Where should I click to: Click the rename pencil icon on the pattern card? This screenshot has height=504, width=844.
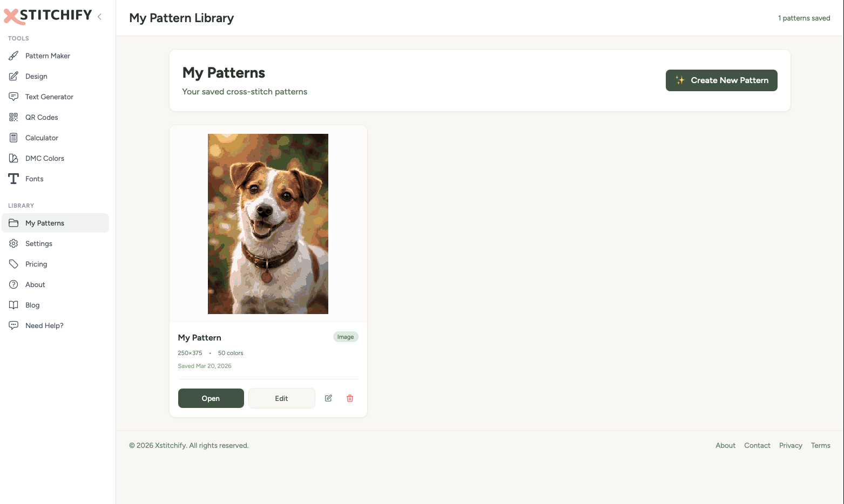pyautogui.click(x=328, y=398)
